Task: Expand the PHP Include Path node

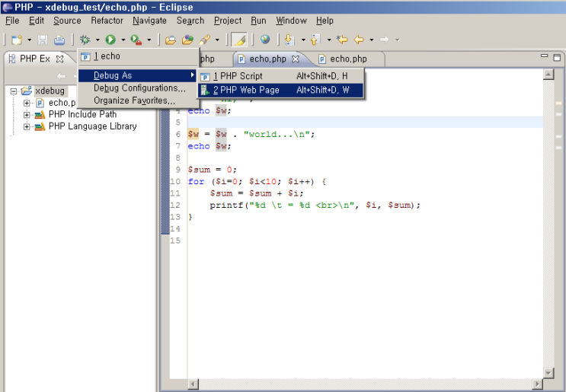Action: point(27,115)
